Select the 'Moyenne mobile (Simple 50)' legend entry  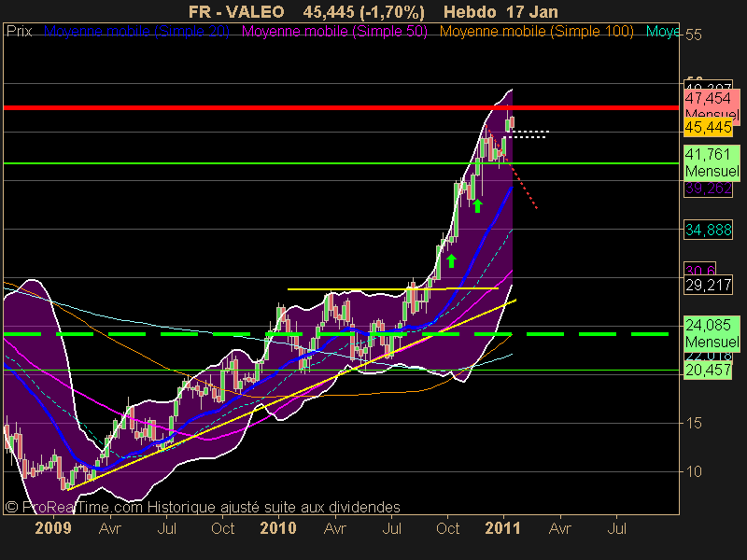334,32
